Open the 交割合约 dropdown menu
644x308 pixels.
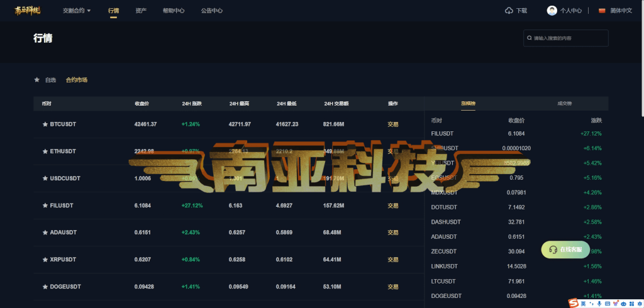point(77,11)
